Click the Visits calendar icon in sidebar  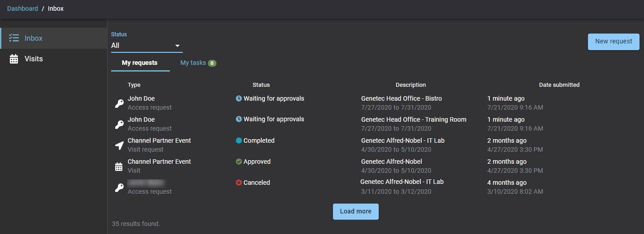14,59
